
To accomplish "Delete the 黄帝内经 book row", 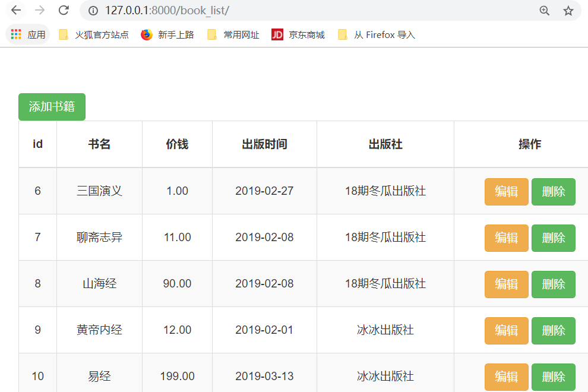I will tap(554, 330).
